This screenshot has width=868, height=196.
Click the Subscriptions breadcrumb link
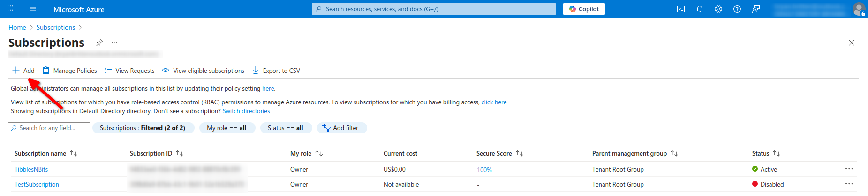pos(56,27)
